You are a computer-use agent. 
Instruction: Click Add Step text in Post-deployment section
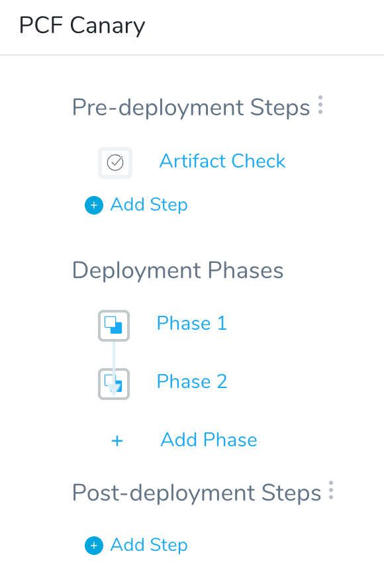[x=149, y=545]
